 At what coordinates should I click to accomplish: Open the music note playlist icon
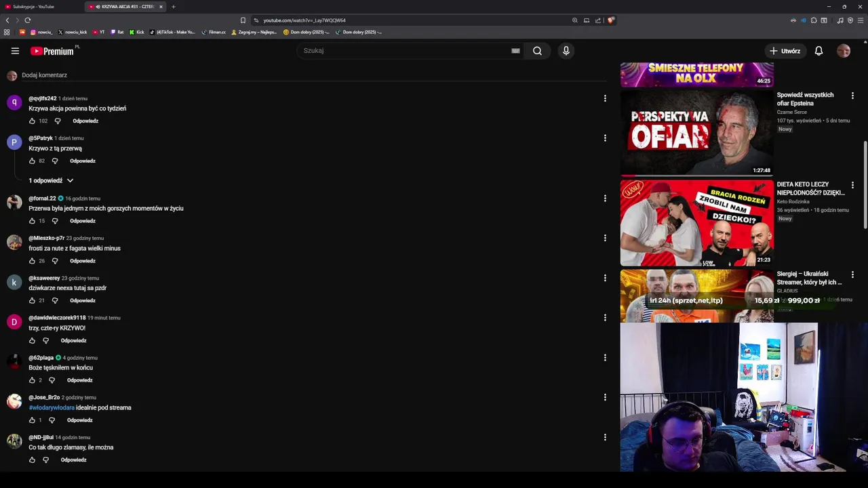840,20
